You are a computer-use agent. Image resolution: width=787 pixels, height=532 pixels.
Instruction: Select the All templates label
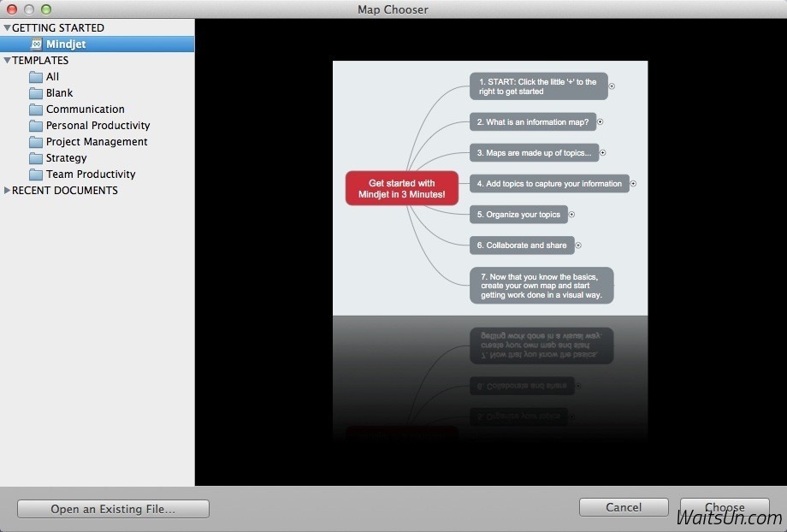(52, 77)
